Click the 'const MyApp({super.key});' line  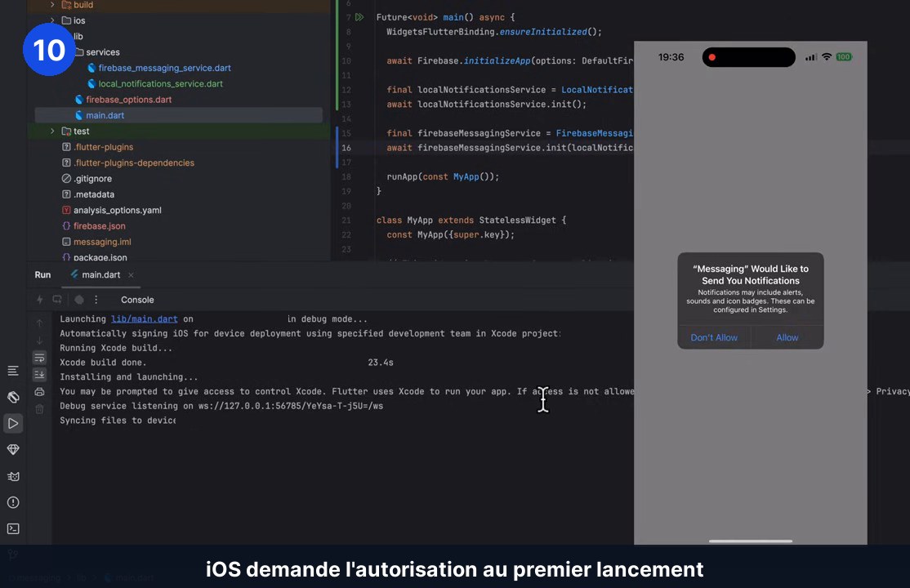(450, 234)
